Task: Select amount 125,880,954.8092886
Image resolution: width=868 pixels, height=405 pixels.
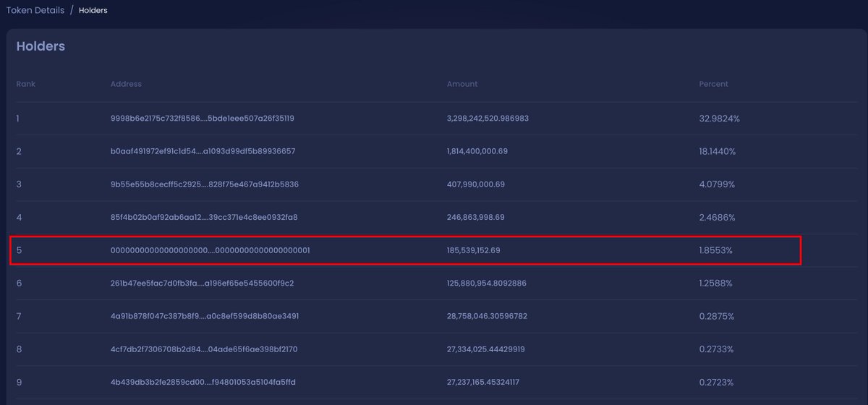Action: [x=486, y=283]
